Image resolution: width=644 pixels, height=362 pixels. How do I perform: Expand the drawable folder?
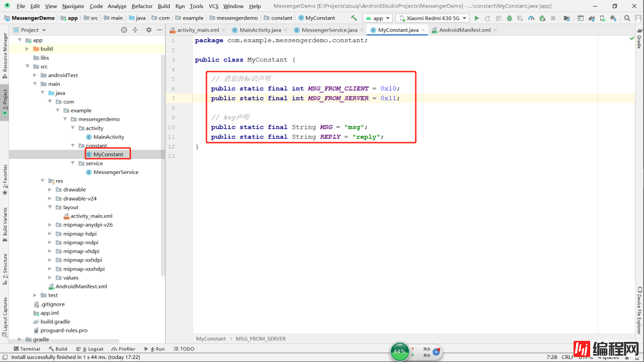point(50,190)
